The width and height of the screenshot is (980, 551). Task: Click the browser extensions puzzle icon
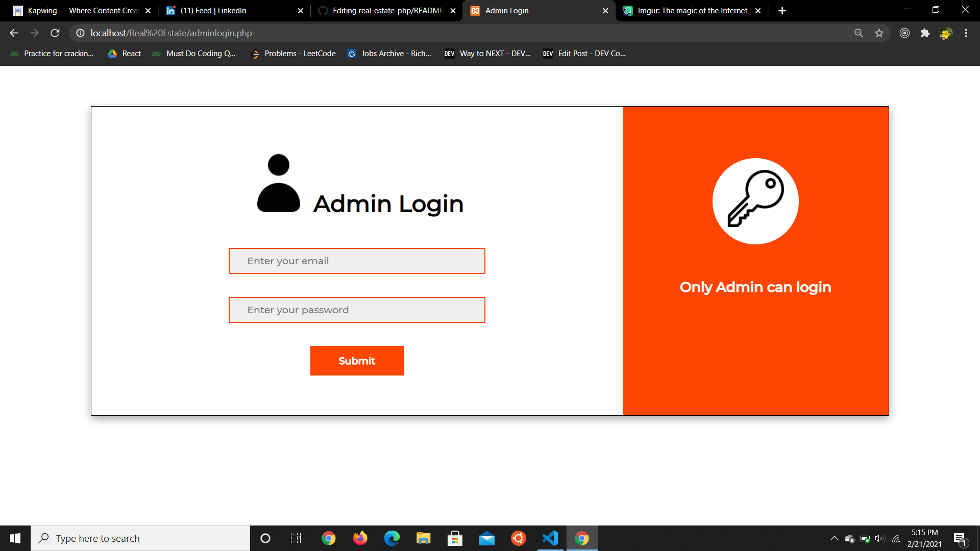925,33
